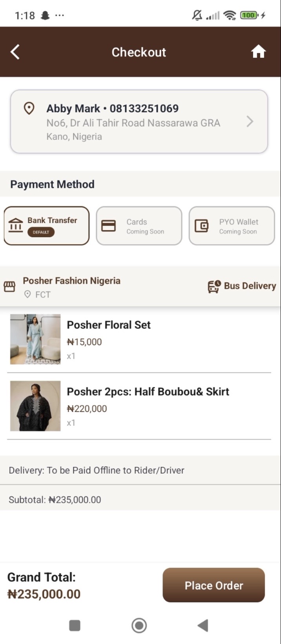281x644 pixels.
Task: Tap the back arrow in Checkout header
Action: coord(15,52)
